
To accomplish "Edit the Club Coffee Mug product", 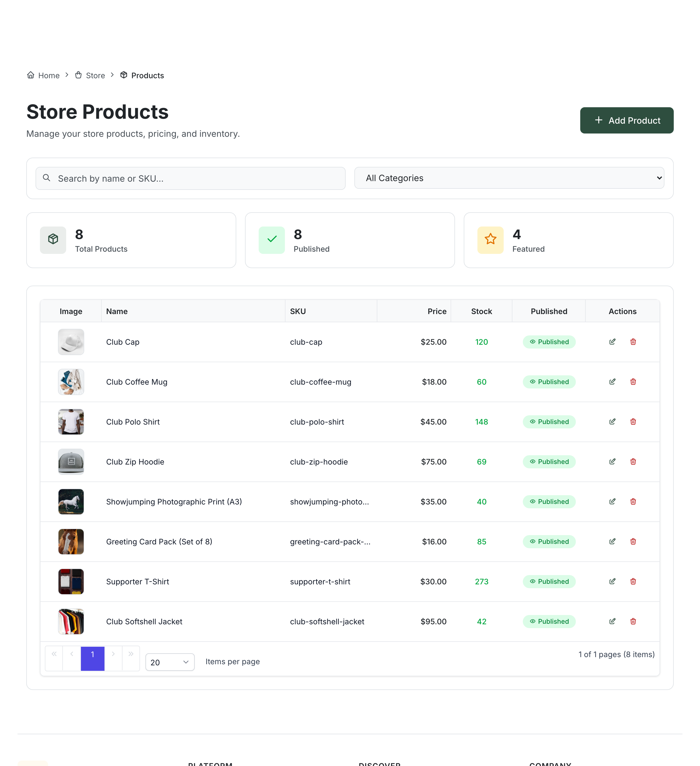I will click(612, 381).
